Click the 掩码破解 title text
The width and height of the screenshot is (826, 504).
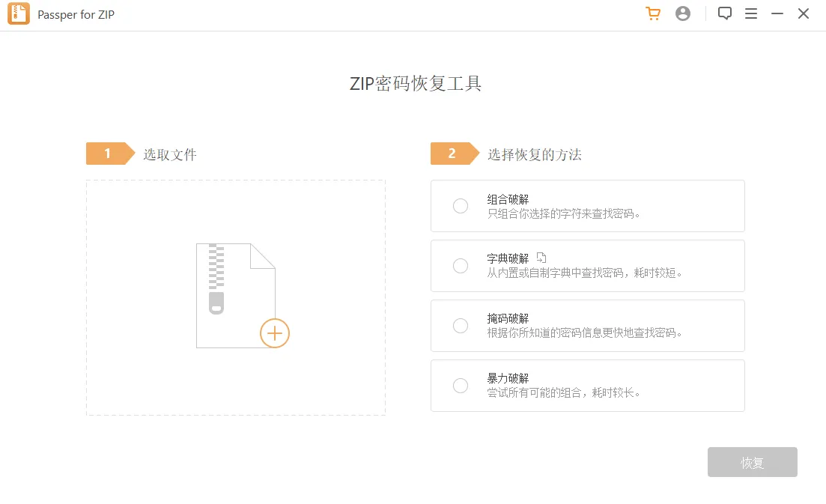point(508,318)
